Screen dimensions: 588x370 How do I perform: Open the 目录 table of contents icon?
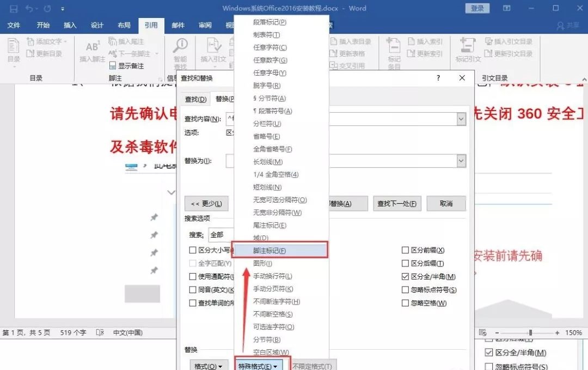(14, 46)
